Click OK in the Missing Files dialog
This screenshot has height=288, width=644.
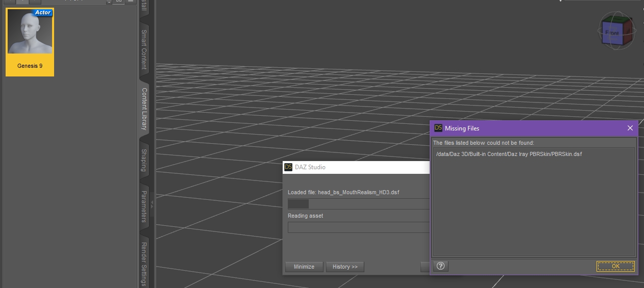(615, 266)
